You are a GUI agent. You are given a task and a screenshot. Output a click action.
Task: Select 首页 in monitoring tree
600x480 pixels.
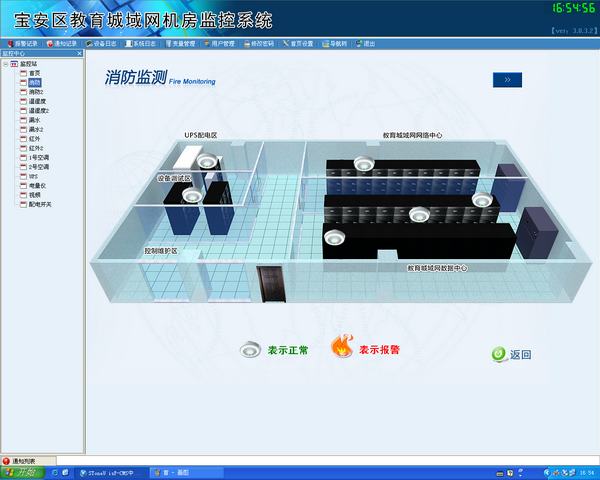34,73
